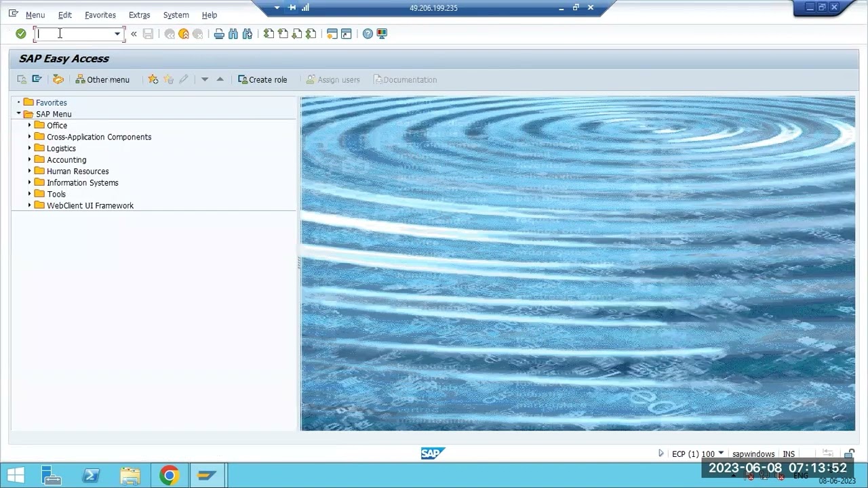
Task: Open the Help menu
Action: coord(210,15)
